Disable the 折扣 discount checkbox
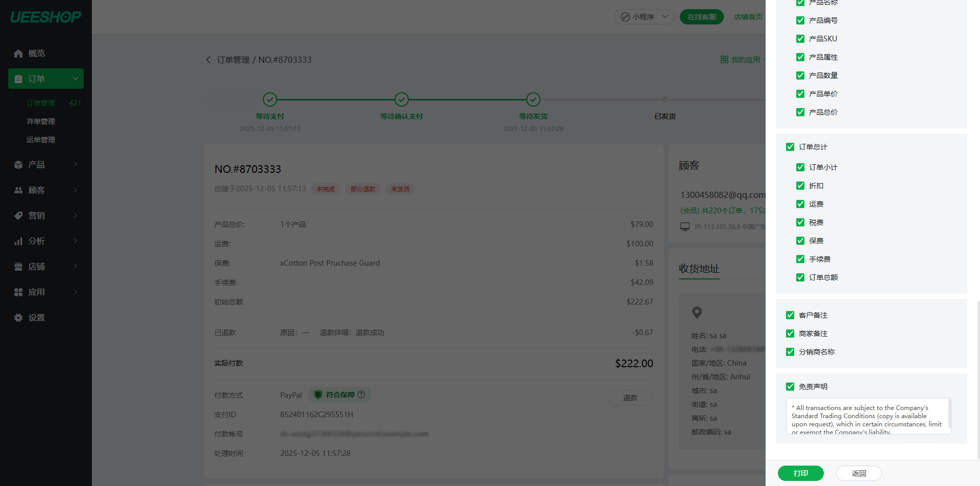The image size is (980, 486). [800, 186]
